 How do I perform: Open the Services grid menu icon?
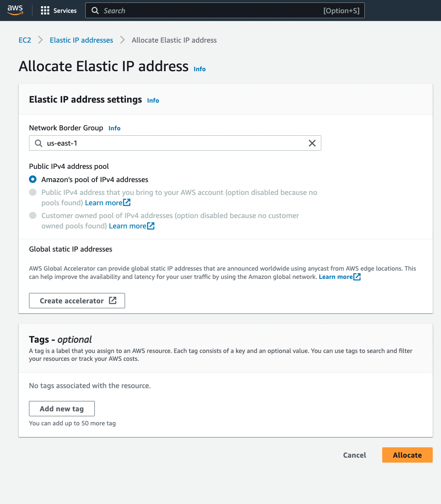tap(45, 11)
